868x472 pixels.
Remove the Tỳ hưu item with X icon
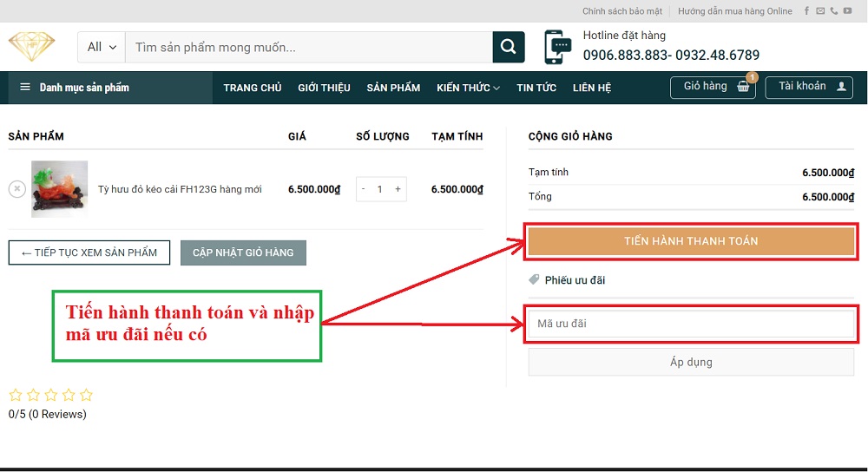16,188
